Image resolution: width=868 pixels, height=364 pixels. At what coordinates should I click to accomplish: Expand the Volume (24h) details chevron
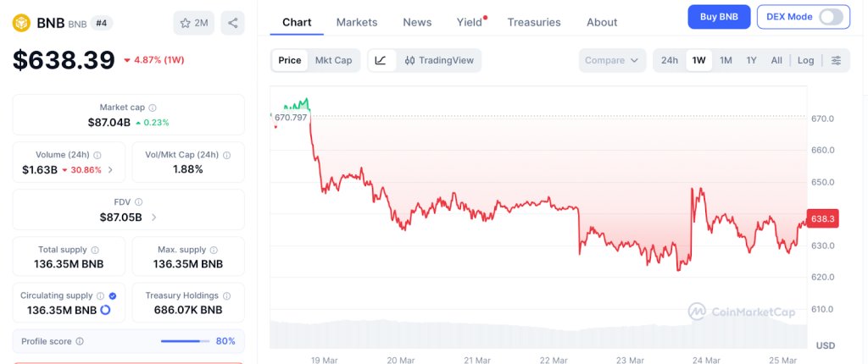point(111,170)
